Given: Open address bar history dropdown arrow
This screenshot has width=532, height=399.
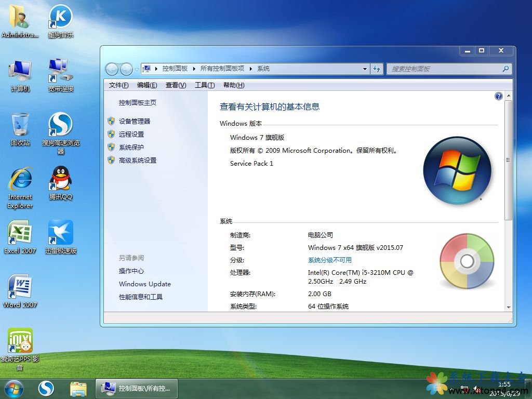Looking at the screenshot, I should click(365, 69).
